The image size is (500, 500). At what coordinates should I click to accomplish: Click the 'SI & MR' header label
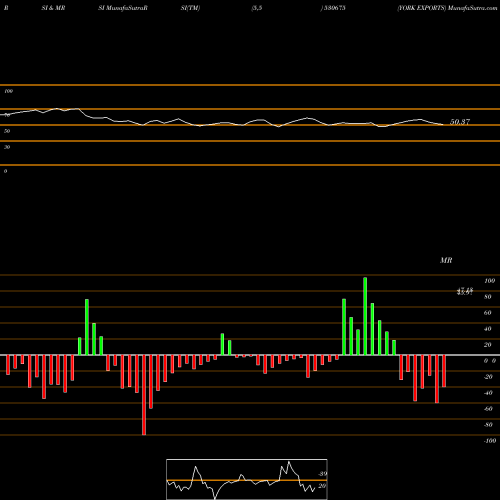[x=53, y=8]
